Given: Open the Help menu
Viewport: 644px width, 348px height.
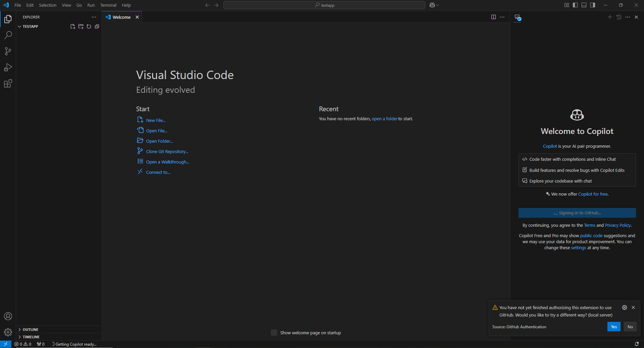Looking at the screenshot, I should coord(126,5).
